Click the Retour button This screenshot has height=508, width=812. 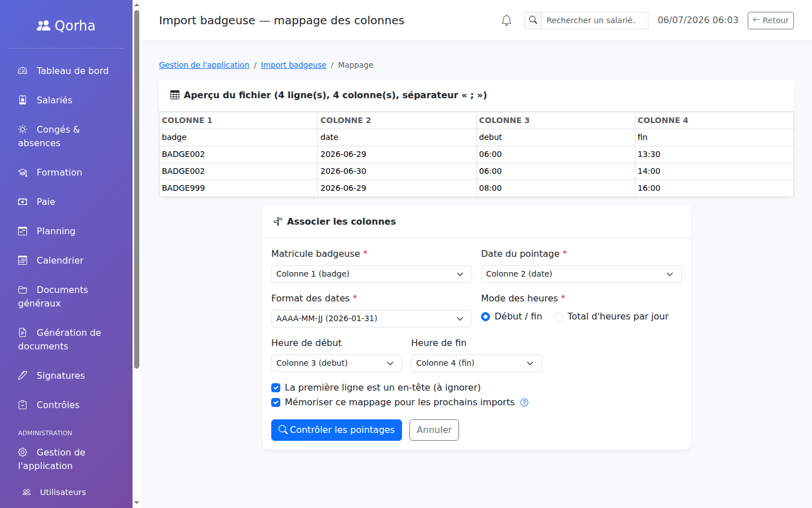click(x=771, y=20)
